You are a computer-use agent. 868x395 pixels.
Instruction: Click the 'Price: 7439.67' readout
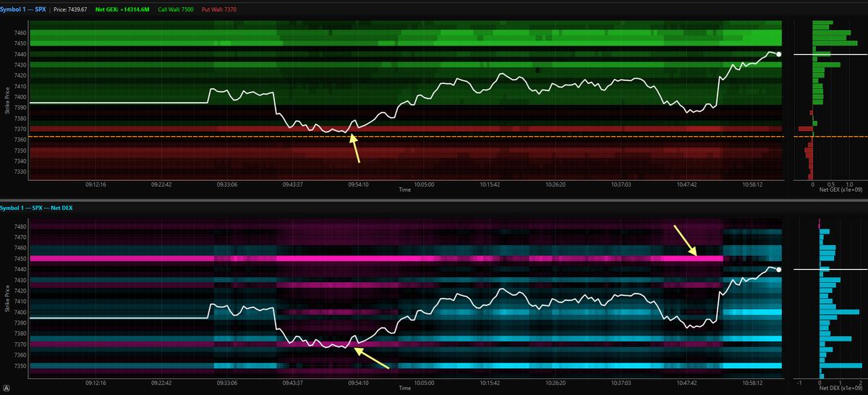click(71, 9)
